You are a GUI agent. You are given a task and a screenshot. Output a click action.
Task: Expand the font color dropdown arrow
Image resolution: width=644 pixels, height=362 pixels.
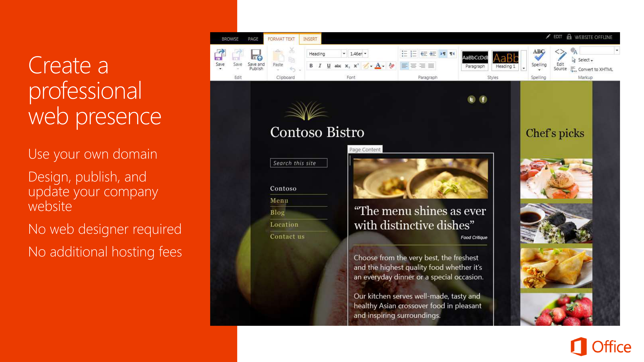point(383,66)
